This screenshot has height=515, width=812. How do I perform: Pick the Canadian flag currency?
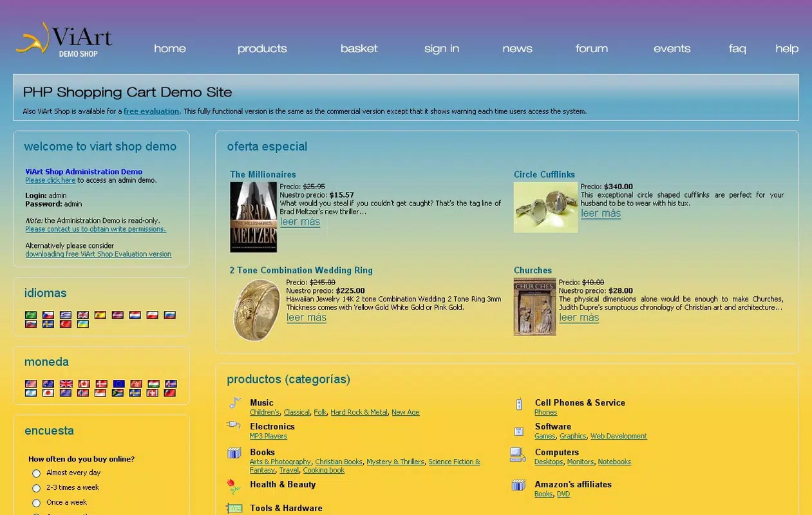(x=84, y=384)
